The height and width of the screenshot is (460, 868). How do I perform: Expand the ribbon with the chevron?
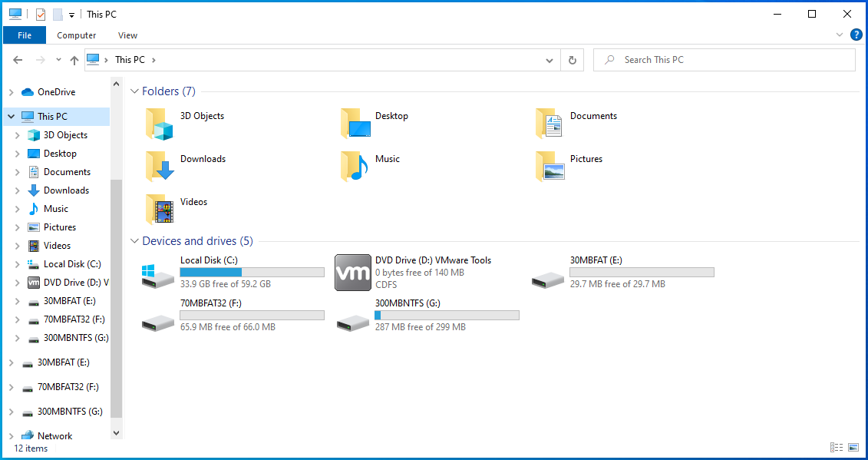(x=839, y=35)
